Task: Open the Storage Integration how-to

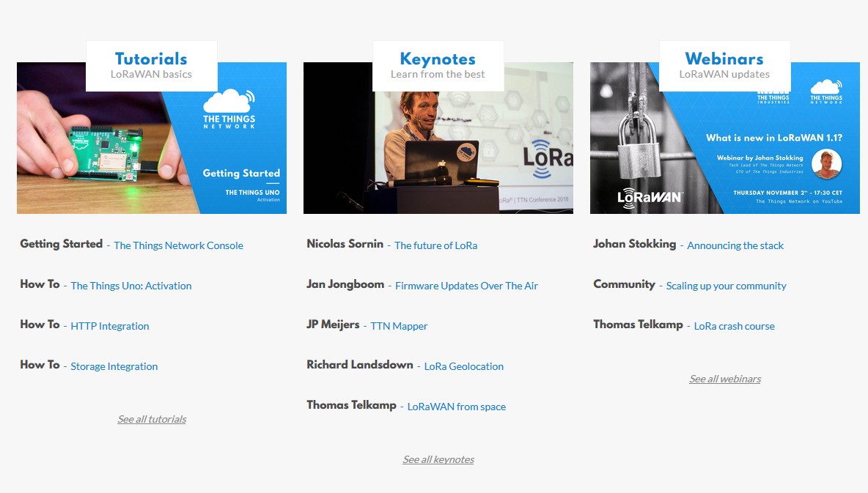Action: point(114,366)
